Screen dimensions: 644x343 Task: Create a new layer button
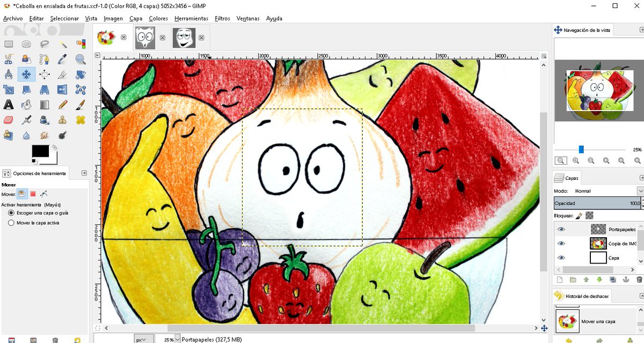560,280
